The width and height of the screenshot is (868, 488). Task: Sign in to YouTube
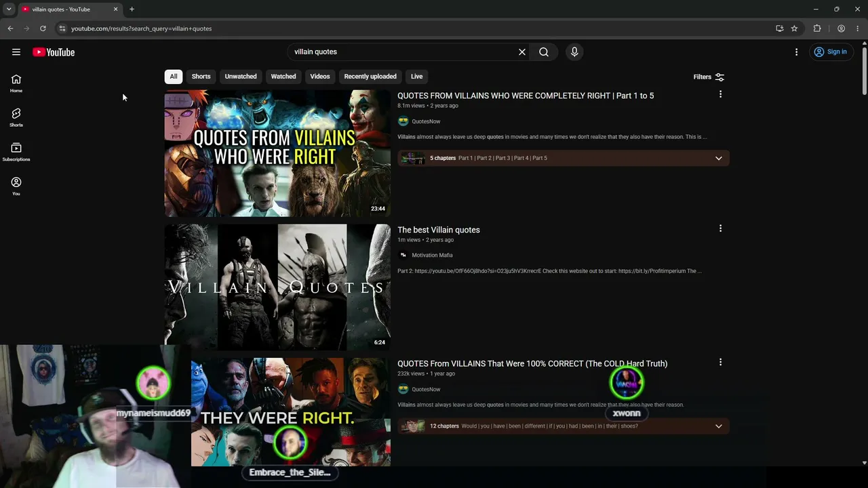(x=831, y=52)
